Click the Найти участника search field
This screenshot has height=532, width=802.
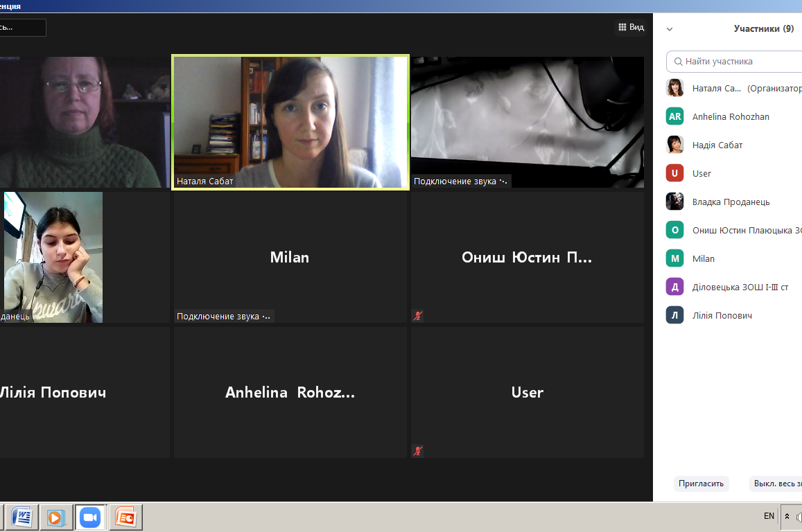(738, 62)
